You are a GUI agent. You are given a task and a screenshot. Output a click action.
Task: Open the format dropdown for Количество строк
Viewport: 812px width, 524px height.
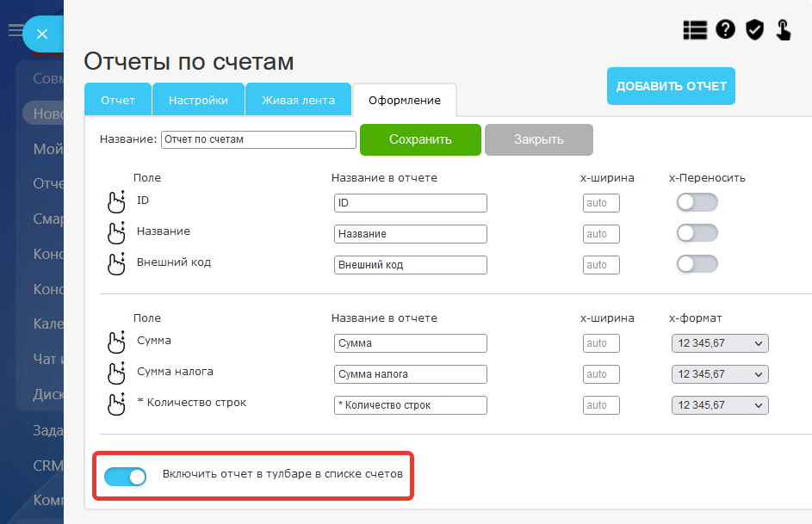point(719,405)
